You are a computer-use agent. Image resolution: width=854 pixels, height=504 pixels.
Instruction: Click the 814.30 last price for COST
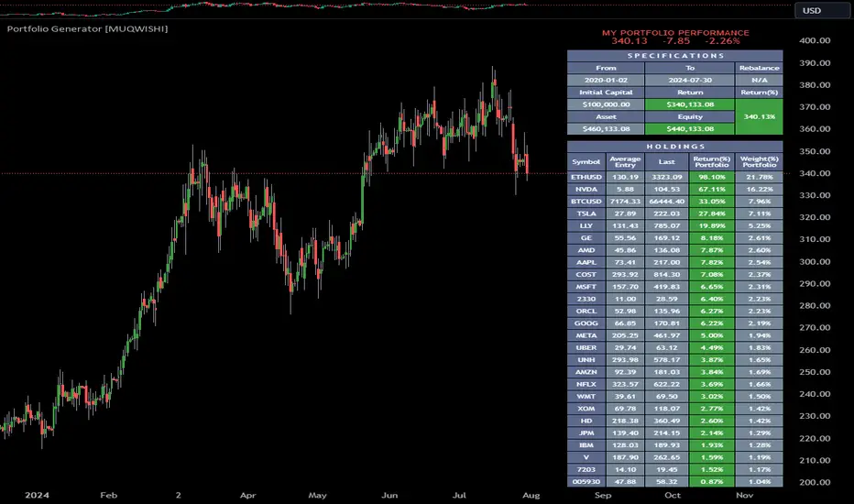click(x=666, y=275)
